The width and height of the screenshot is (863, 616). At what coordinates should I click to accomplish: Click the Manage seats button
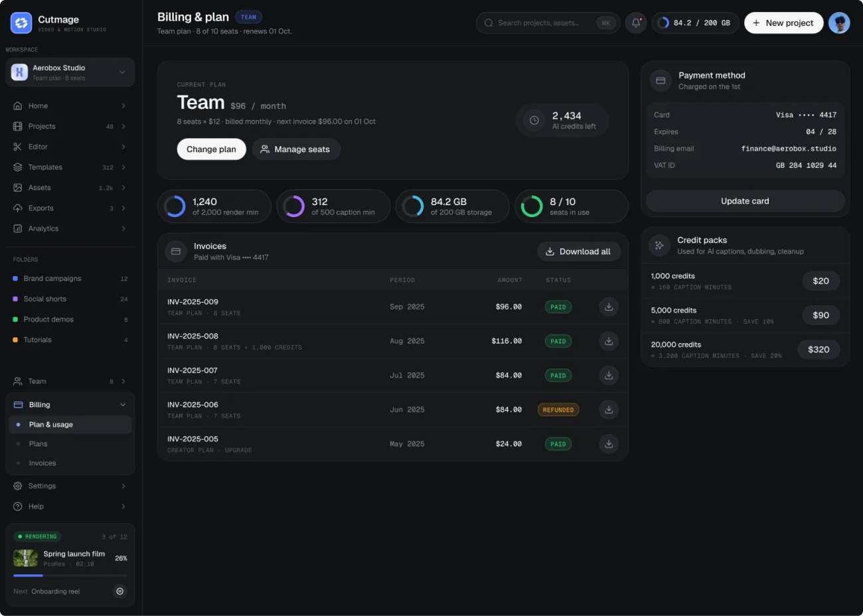(296, 149)
